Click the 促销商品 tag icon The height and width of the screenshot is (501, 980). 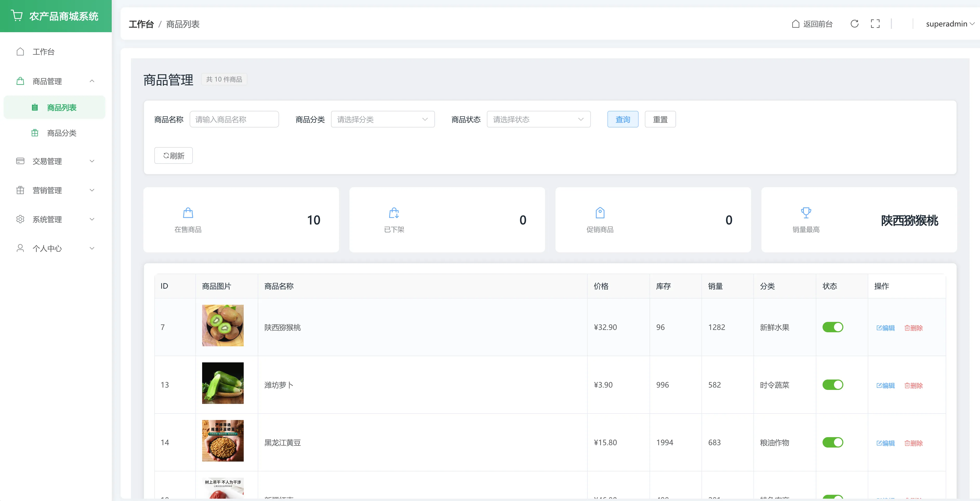(x=600, y=213)
